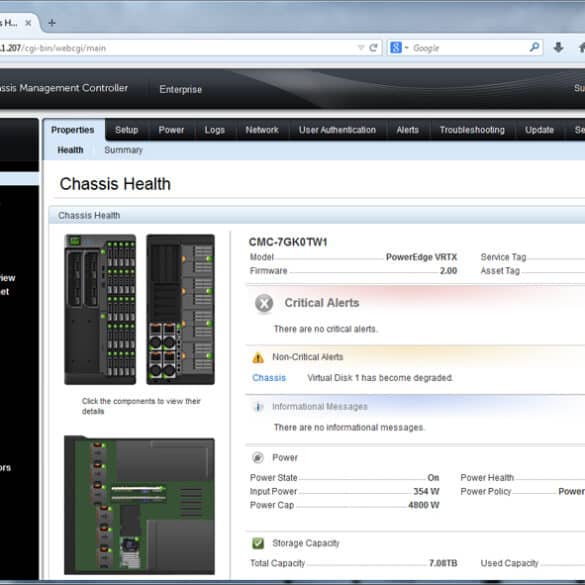Click the Storage Capacity green check icon
Screen dimensions: 585x585
pos(258,543)
